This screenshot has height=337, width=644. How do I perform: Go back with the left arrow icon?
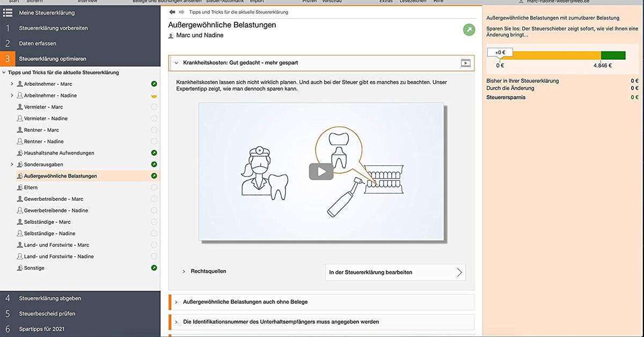click(172, 12)
